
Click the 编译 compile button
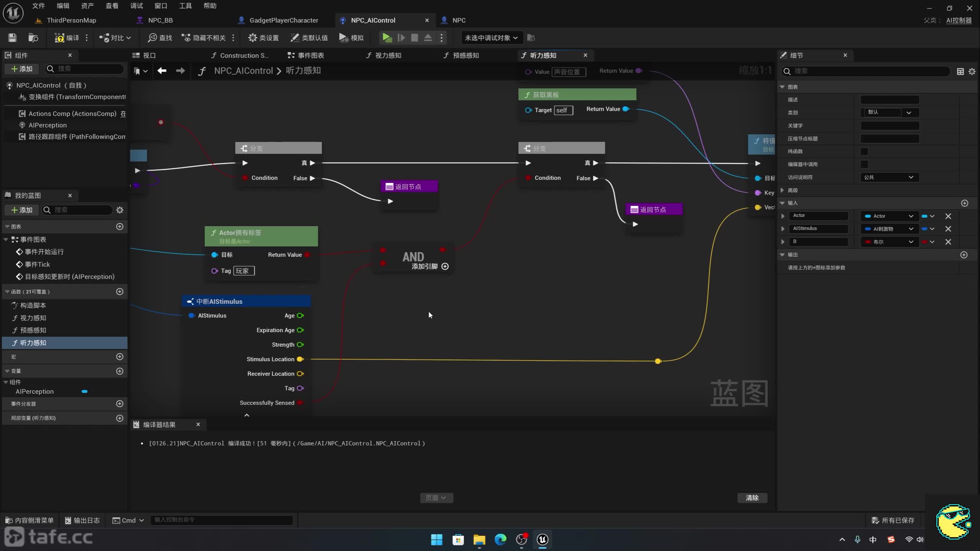point(67,37)
